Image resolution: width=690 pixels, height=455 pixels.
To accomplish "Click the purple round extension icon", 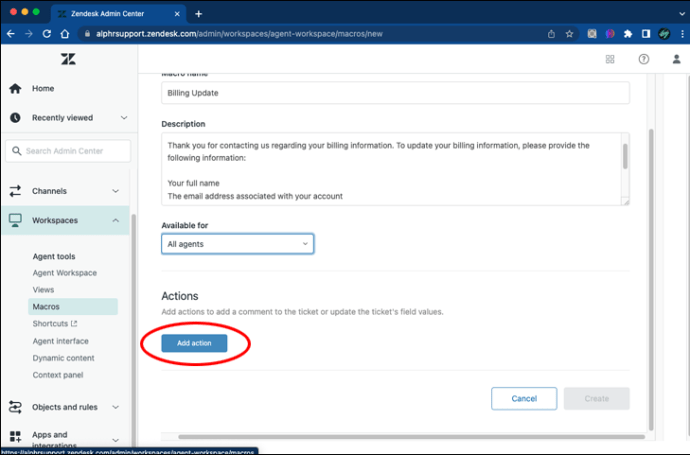I will (x=610, y=34).
